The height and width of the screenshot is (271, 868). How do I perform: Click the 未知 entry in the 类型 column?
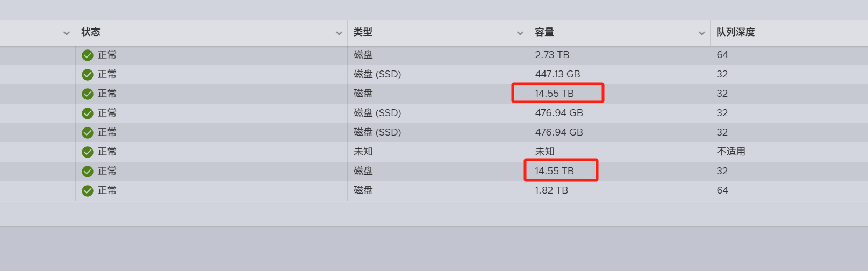click(363, 152)
